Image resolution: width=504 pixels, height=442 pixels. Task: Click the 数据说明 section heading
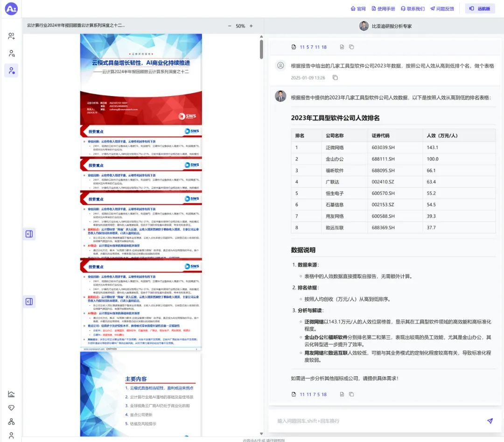pyautogui.click(x=303, y=250)
